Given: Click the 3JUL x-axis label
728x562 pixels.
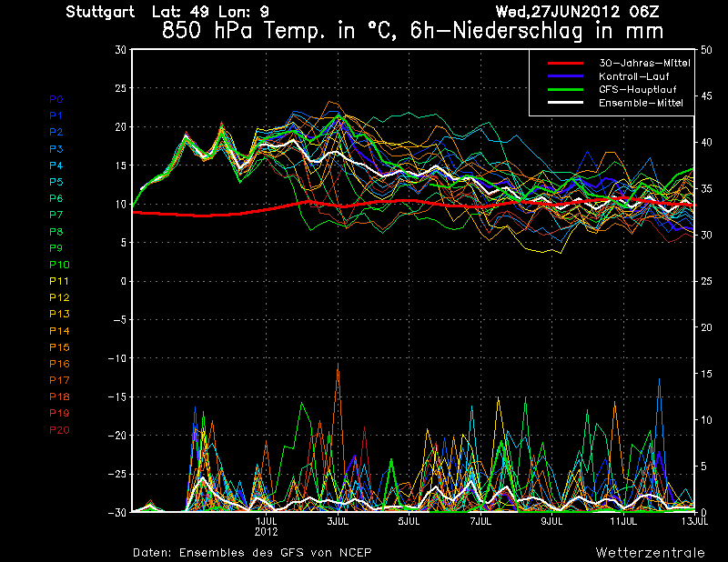Looking at the screenshot, I should coord(338,521).
